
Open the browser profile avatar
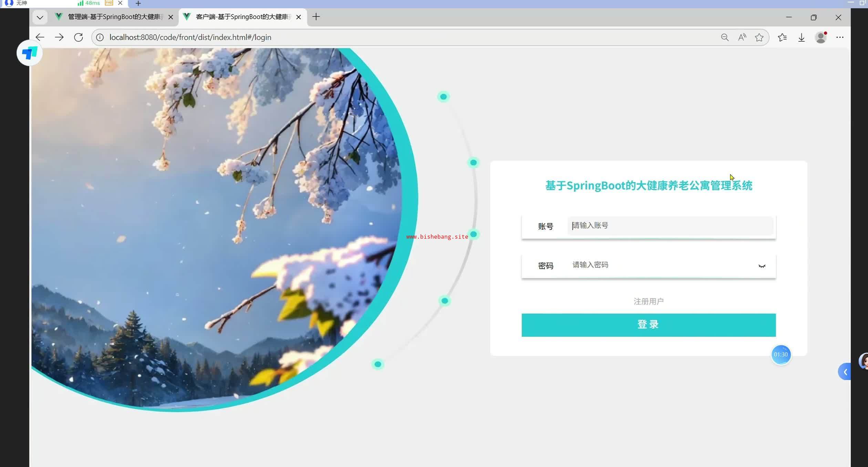pyautogui.click(x=821, y=37)
